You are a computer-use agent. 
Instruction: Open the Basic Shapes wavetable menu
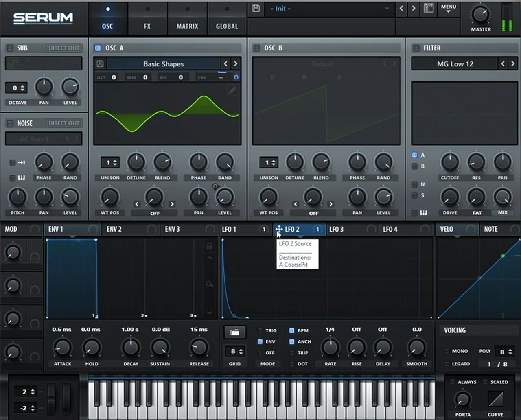click(x=163, y=64)
